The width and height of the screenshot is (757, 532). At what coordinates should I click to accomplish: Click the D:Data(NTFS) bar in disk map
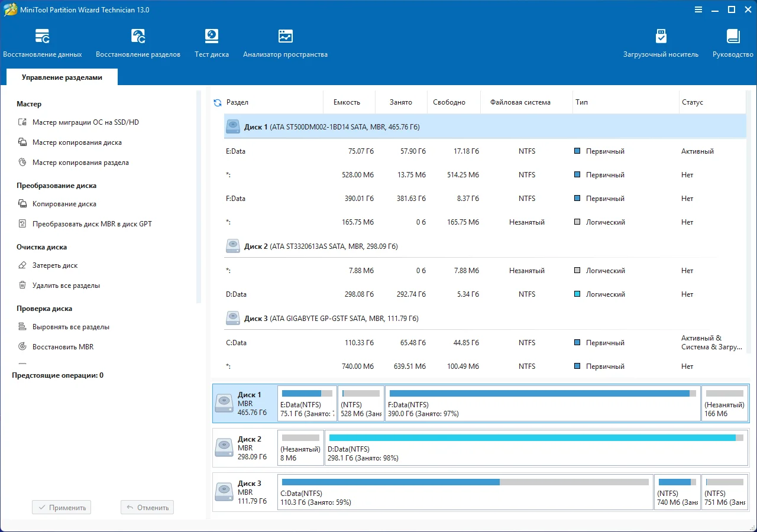[536, 447]
